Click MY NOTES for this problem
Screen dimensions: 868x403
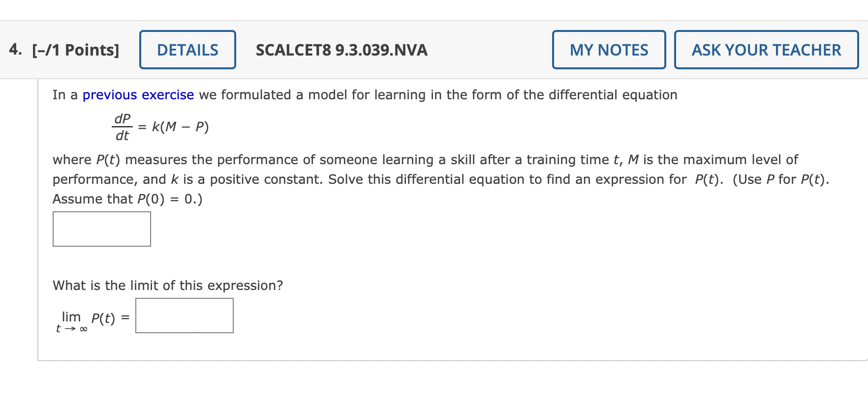(x=609, y=50)
